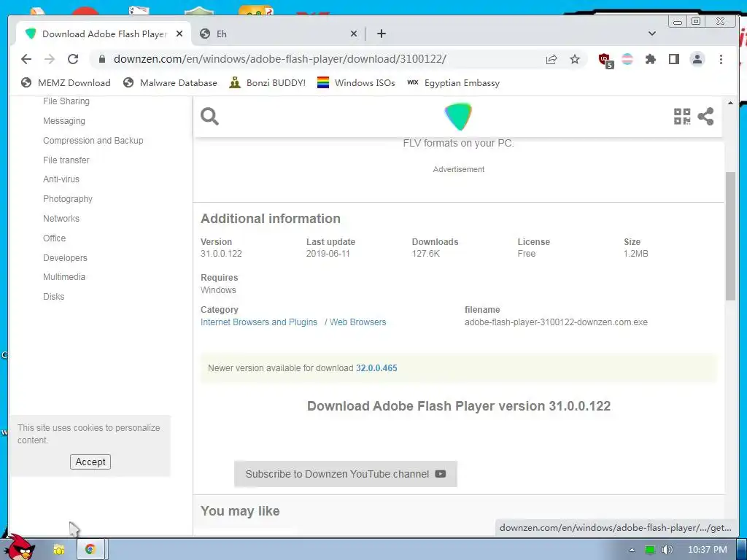
Task: Open the Photography category
Action: (68, 199)
